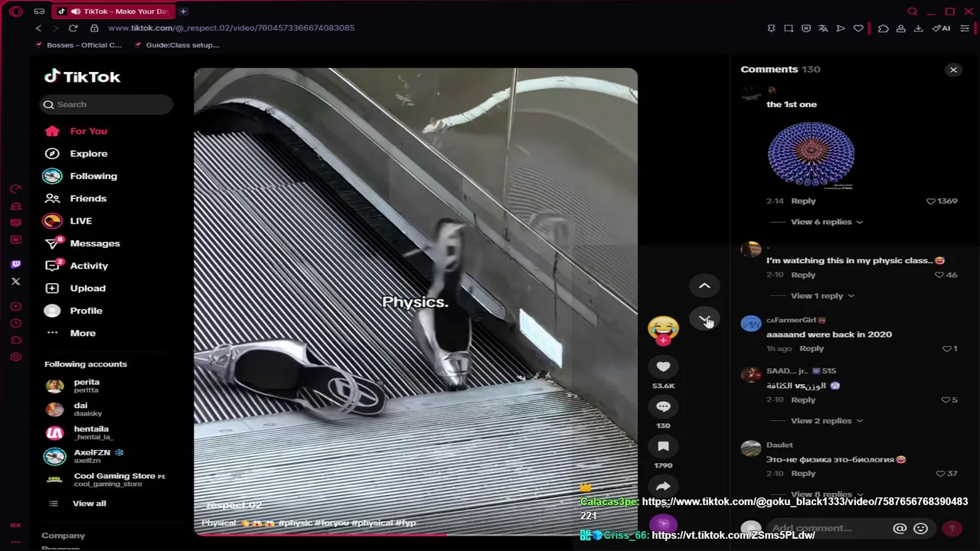Click the image in "the 1st one" comment
This screenshot has width=980, height=551.
pos(811,155)
